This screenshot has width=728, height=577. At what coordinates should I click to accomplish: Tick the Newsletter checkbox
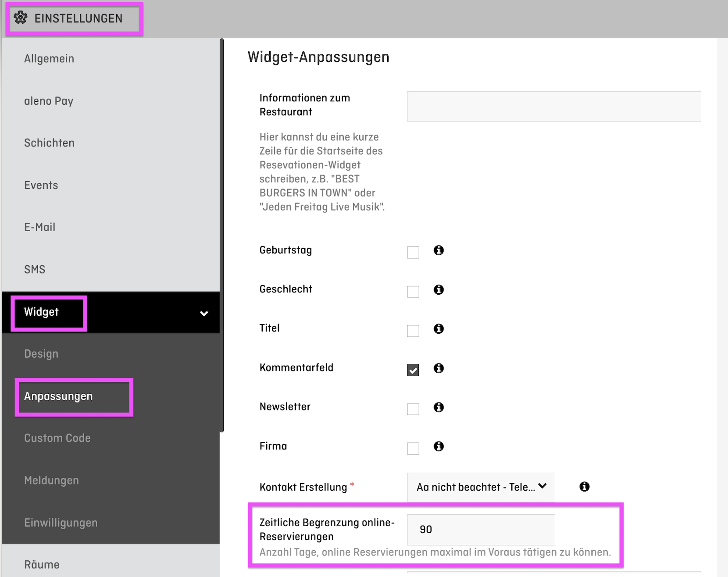point(413,409)
